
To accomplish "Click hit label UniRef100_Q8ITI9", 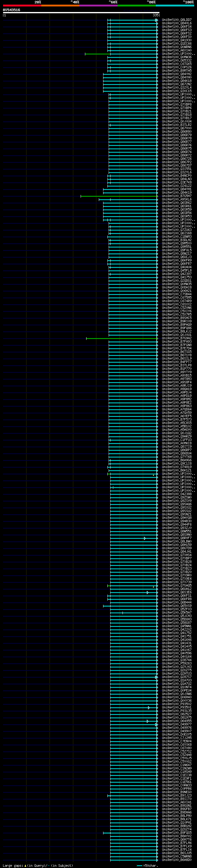I will click(x=176, y=446).
